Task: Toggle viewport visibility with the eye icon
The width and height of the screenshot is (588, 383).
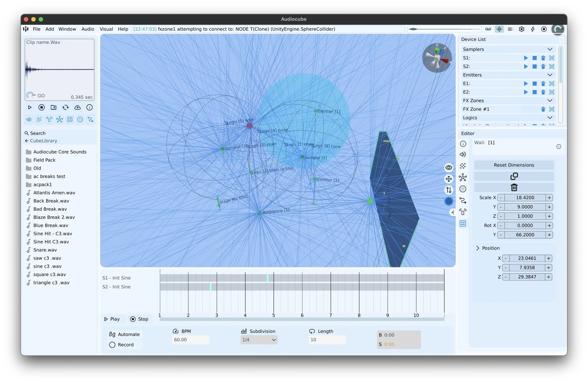Action: click(449, 167)
